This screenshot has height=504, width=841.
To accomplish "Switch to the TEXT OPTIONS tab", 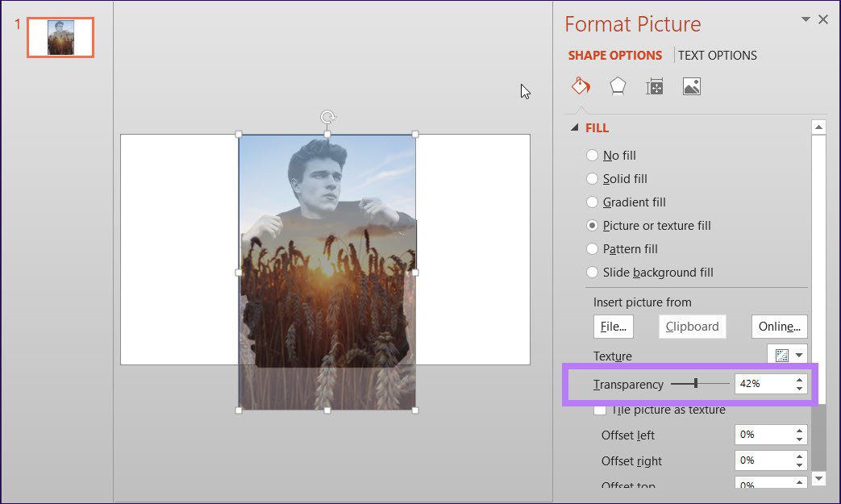I will [x=717, y=55].
